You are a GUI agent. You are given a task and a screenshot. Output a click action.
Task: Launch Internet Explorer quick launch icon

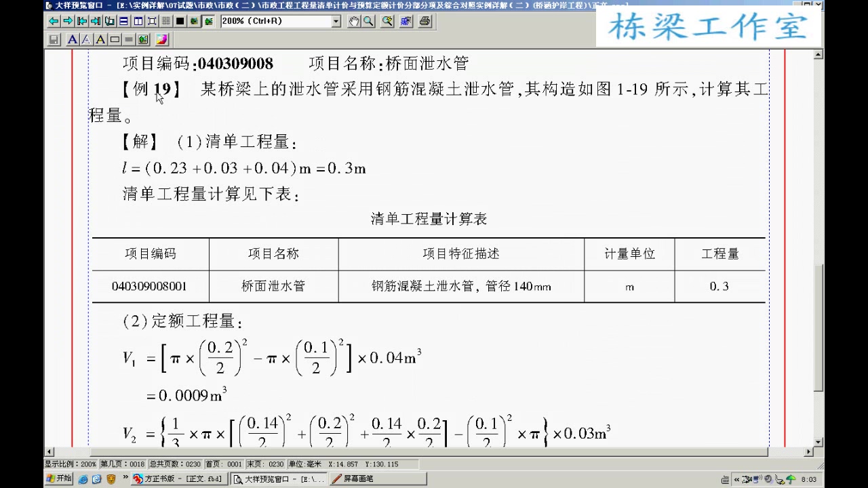(83, 479)
